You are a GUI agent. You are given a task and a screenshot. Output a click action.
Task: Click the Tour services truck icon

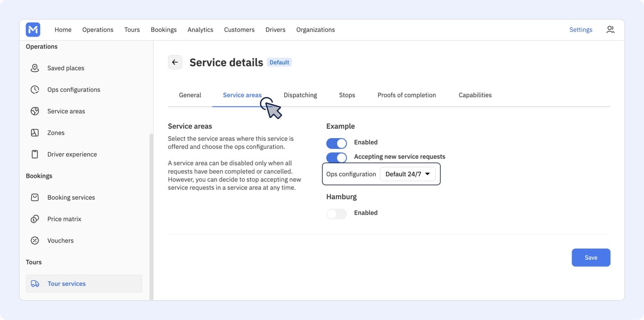coord(35,284)
